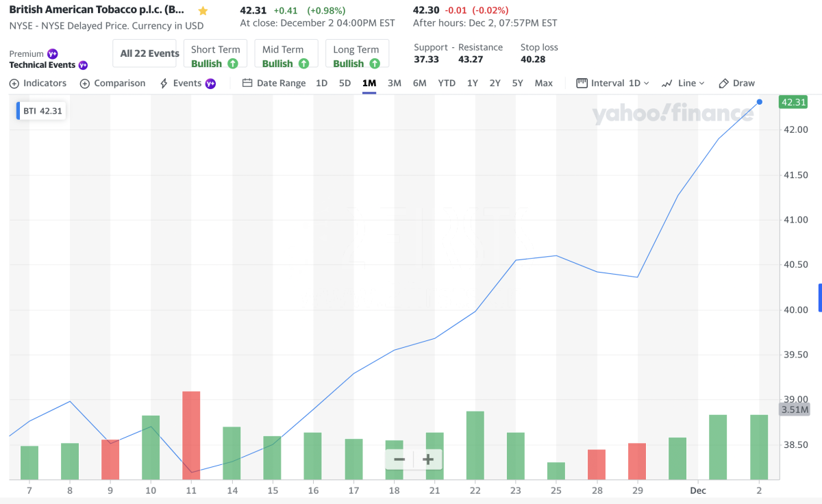Image resolution: width=822 pixels, height=504 pixels.
Task: Zoom out chart with minus button
Action: (399, 459)
